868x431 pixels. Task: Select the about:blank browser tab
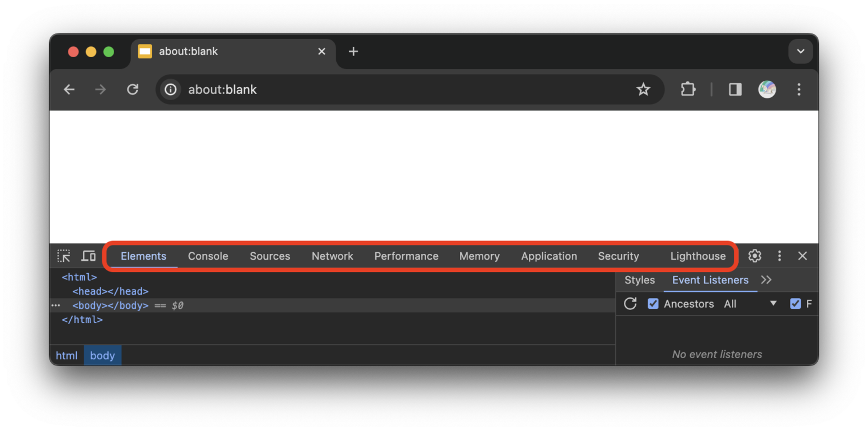pos(233,51)
